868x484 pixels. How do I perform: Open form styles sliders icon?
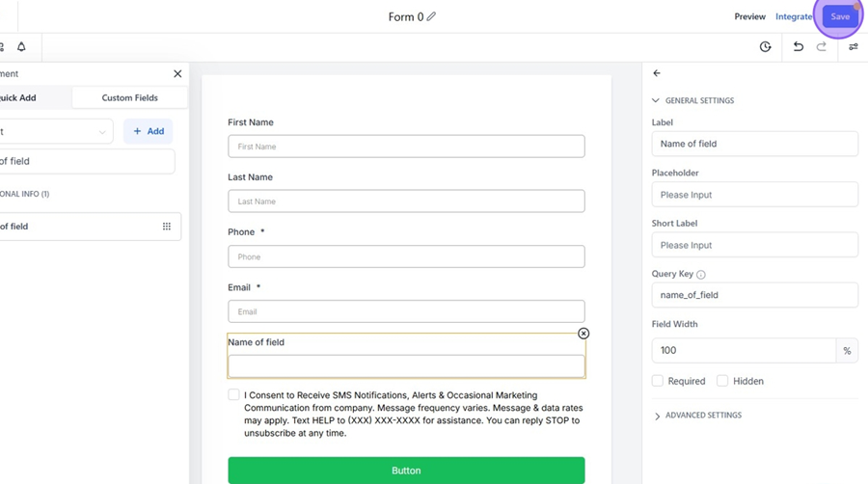tap(854, 47)
